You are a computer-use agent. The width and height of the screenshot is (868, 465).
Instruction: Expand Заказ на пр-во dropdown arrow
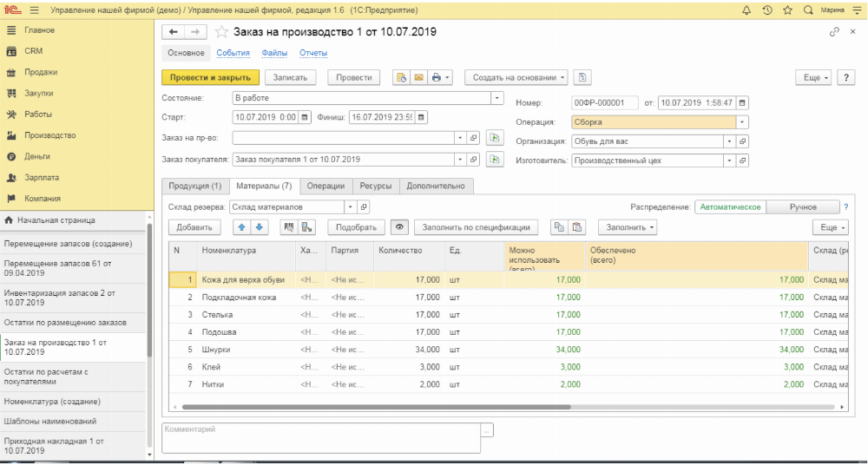pos(461,138)
